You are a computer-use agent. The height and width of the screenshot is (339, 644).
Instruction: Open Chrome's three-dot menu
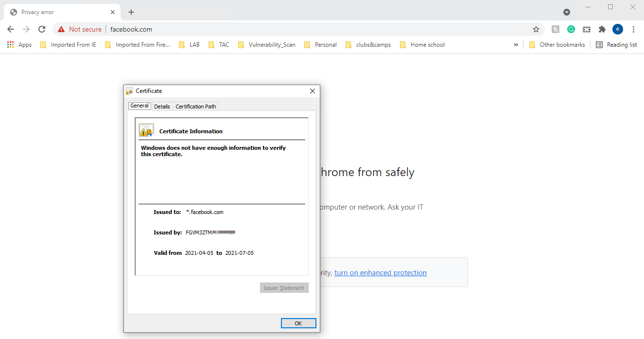coord(634,29)
